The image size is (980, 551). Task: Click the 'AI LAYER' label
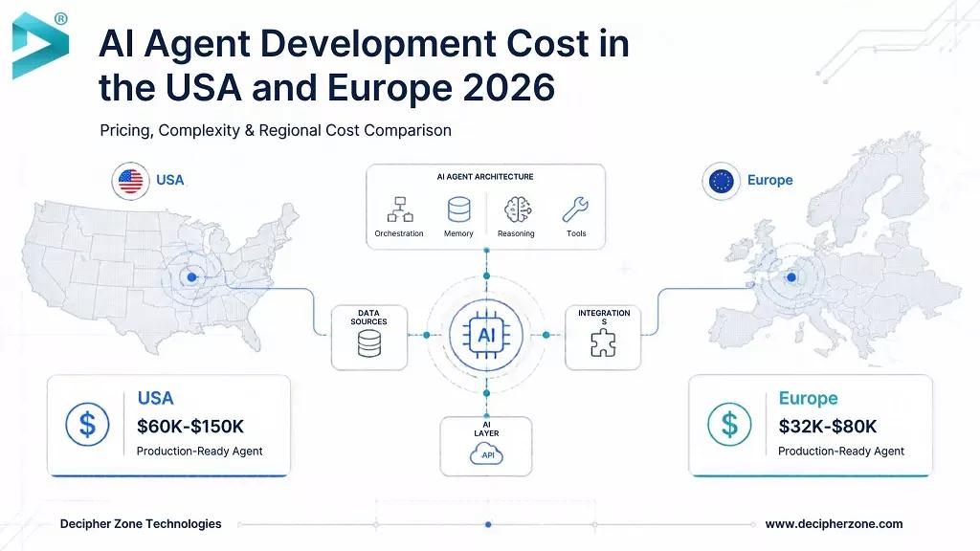(x=486, y=429)
